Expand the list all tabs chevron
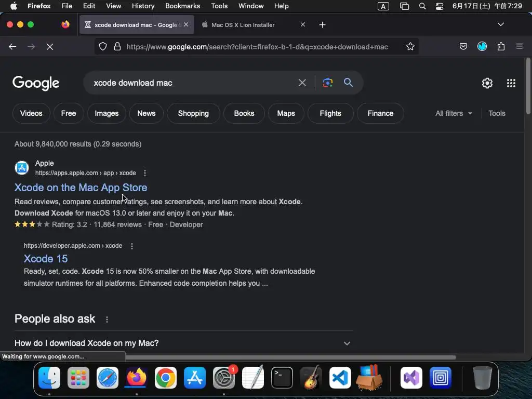 click(x=500, y=24)
